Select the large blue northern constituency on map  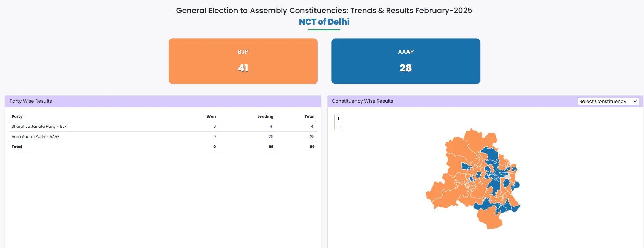point(491,154)
